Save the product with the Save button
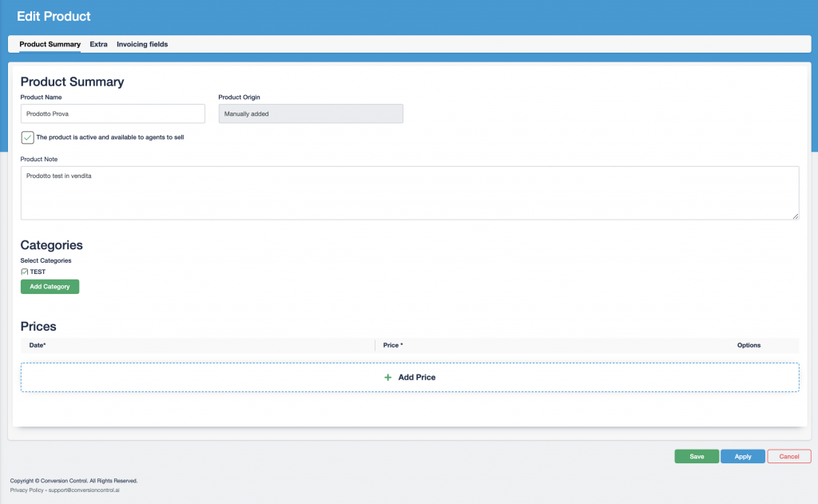818x504 pixels. (697, 457)
